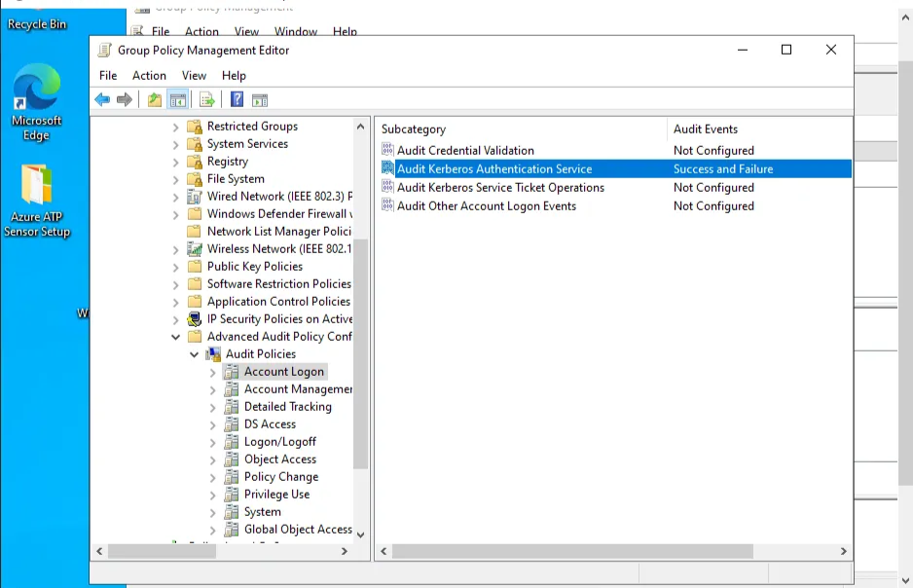Toggle the Show/Hide Console Tree icon
Viewport: 913px width, 588px height.
pos(178,99)
